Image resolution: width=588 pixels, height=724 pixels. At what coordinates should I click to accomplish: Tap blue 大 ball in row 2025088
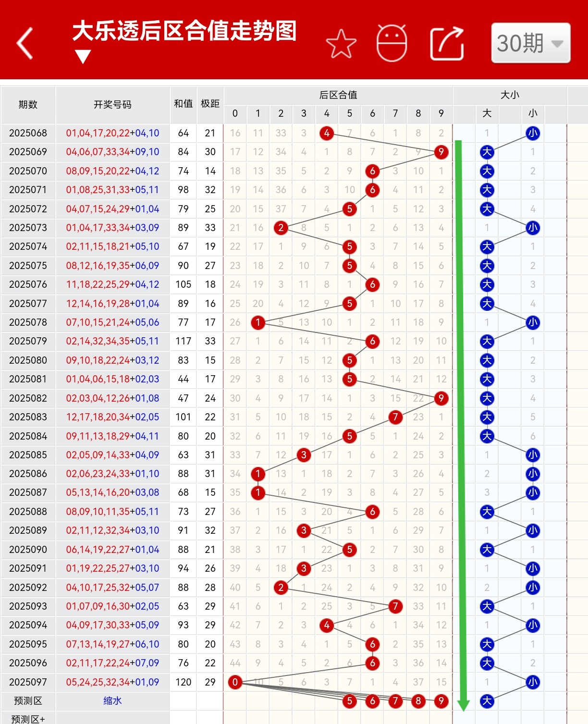[487, 512]
